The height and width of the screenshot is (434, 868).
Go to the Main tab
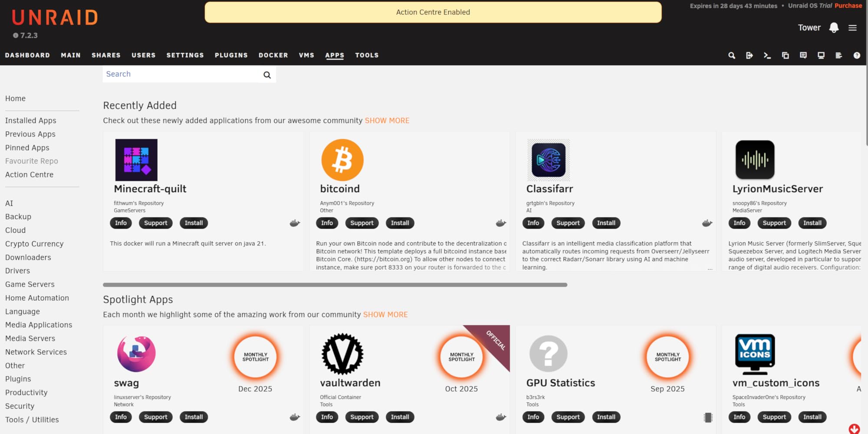[71, 55]
